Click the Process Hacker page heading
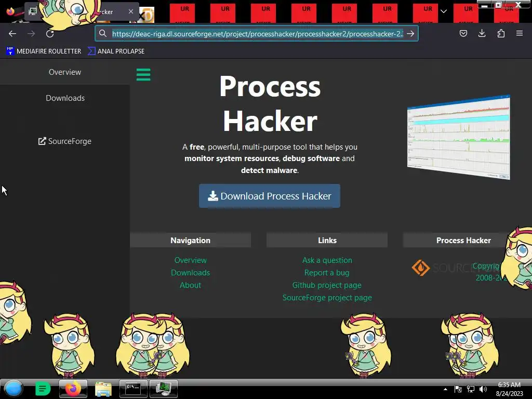 pos(270,103)
